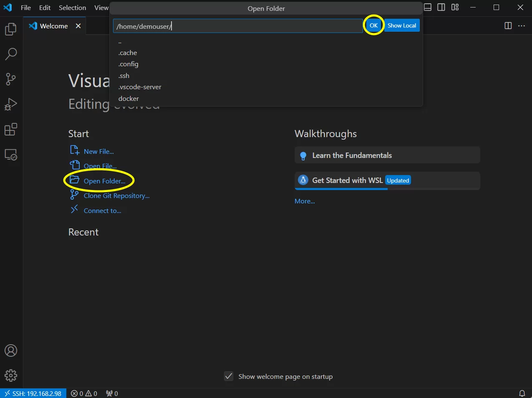Click the Manage settings gear icon

[11, 375]
